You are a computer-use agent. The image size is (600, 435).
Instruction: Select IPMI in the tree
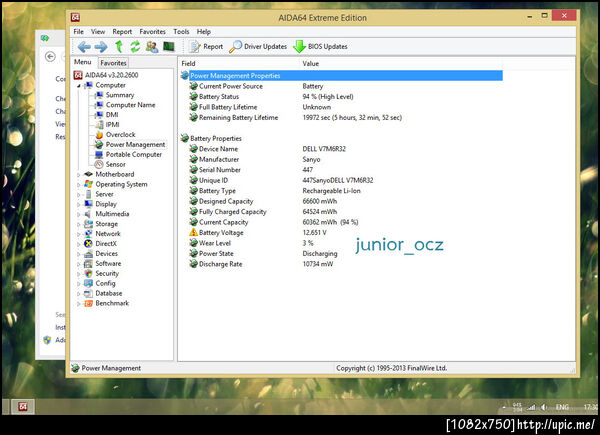click(112, 125)
